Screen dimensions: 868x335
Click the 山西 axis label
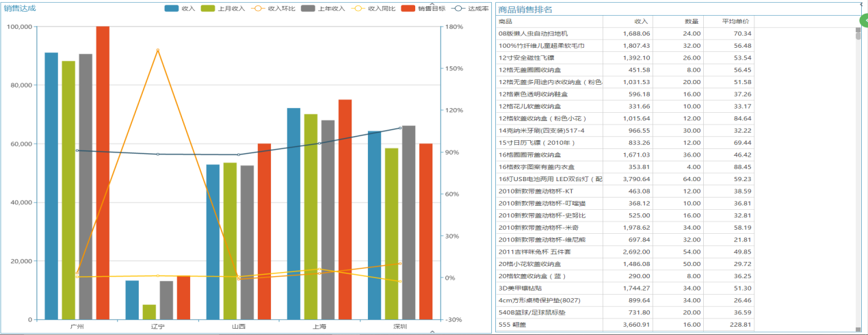point(239,327)
